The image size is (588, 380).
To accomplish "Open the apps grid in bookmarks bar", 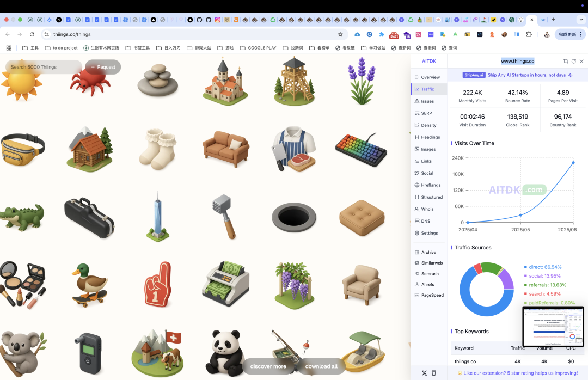I will point(9,48).
